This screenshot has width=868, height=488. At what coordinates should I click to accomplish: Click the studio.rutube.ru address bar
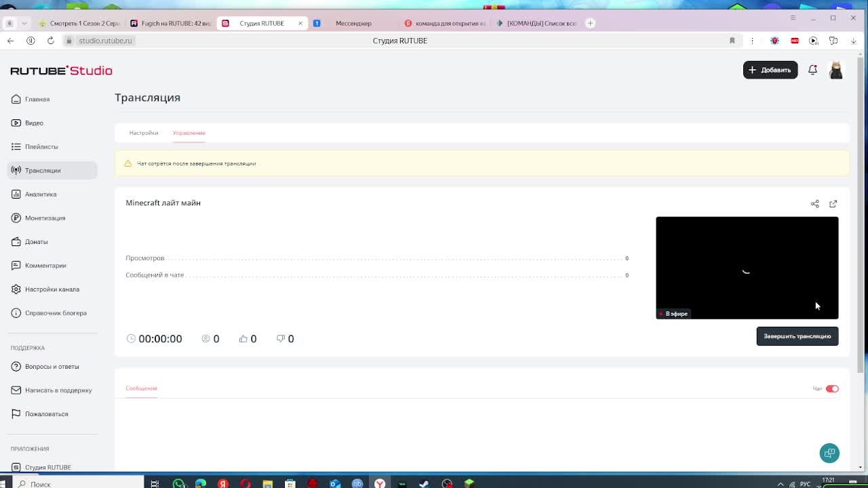pos(105,41)
